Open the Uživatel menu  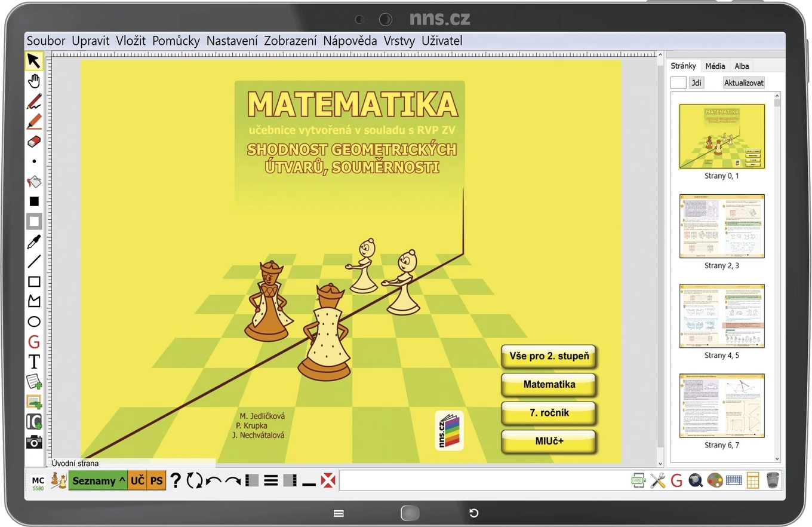point(442,41)
